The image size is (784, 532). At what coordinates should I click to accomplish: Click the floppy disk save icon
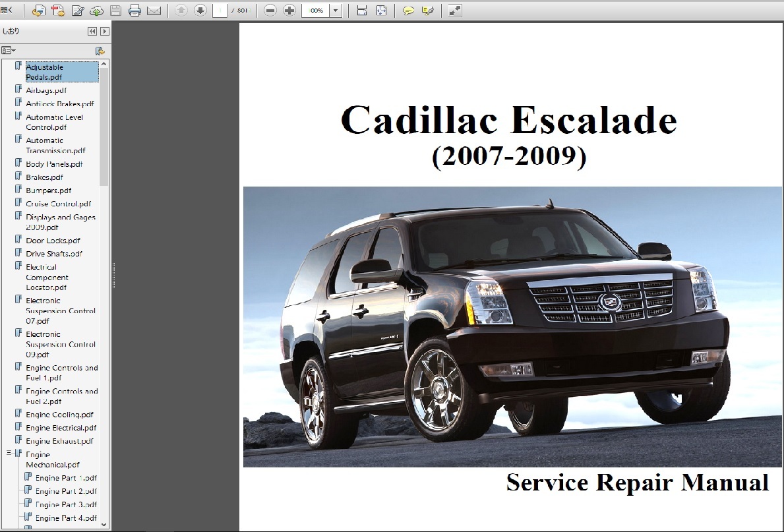click(x=115, y=10)
